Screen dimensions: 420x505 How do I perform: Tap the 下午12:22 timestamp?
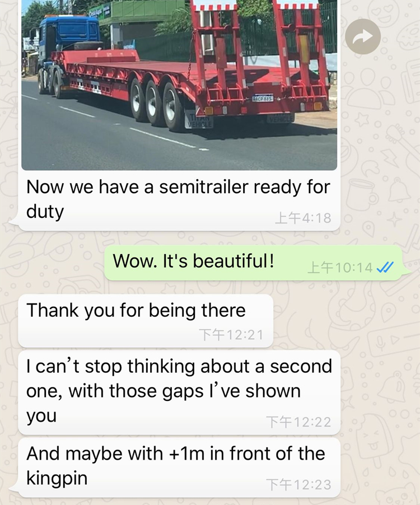coord(298,422)
